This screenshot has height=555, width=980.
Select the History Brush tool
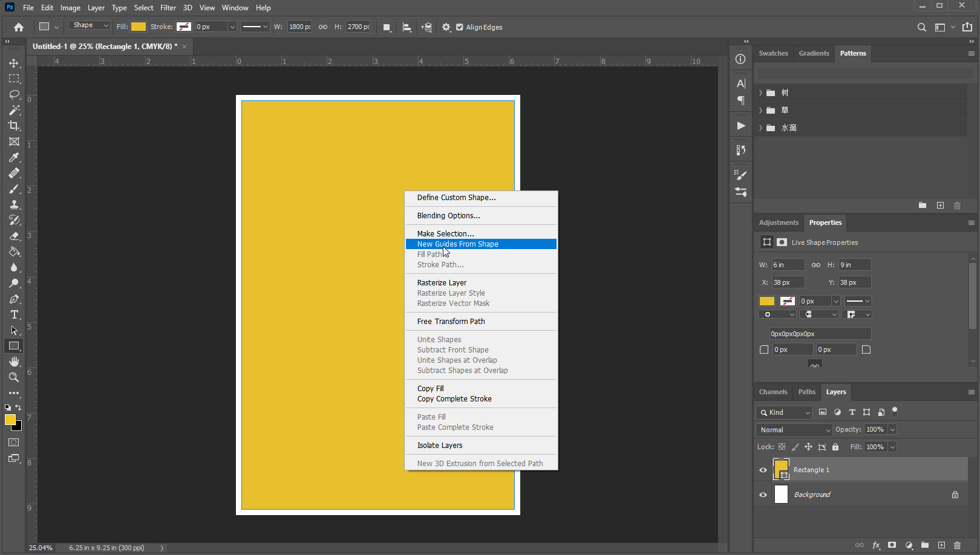(14, 220)
